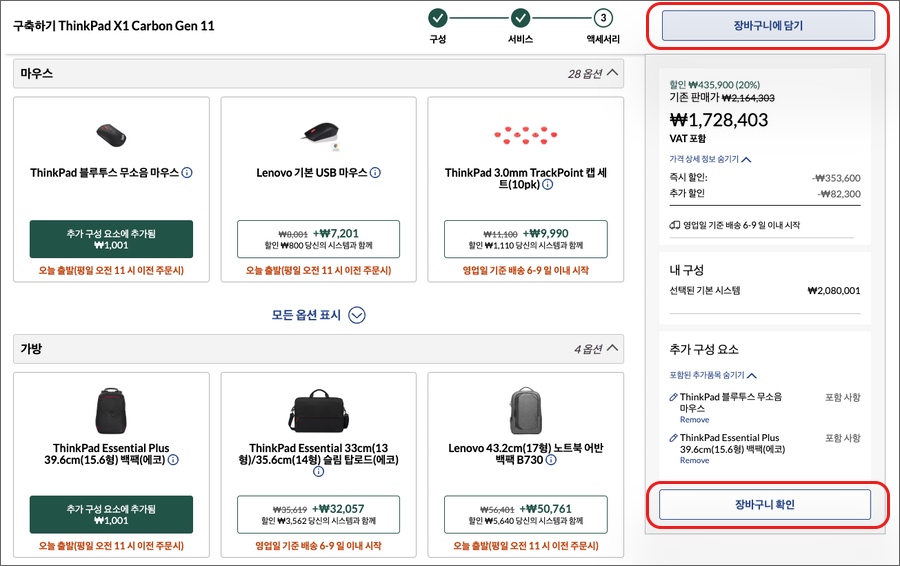Open red TrackPoint 캡 세트 product image

(525, 135)
